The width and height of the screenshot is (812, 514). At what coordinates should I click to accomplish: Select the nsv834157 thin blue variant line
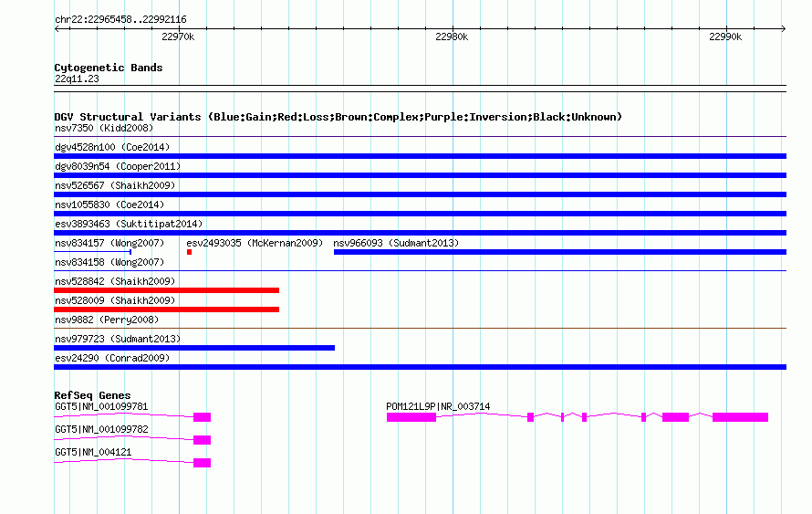coord(93,252)
